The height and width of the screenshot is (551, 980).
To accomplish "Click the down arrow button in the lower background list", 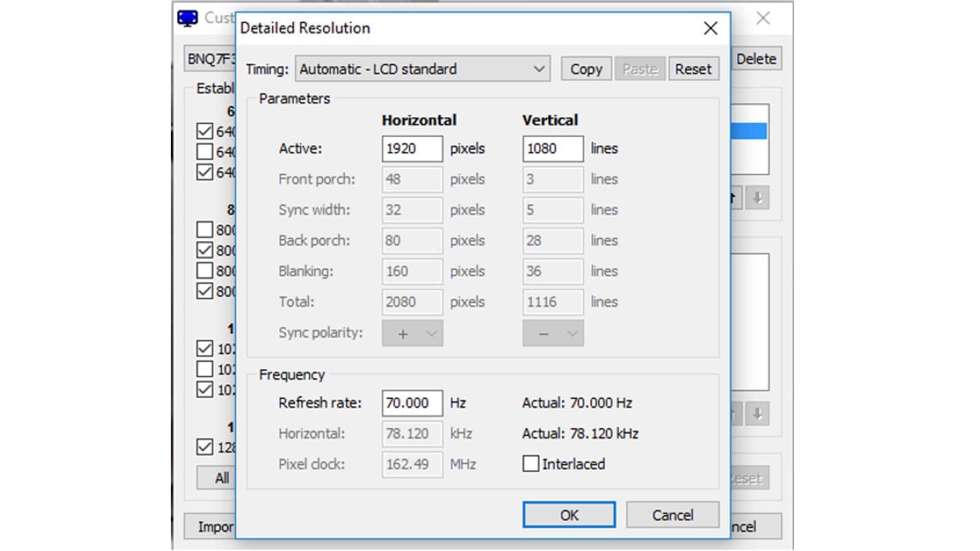I will (x=757, y=414).
